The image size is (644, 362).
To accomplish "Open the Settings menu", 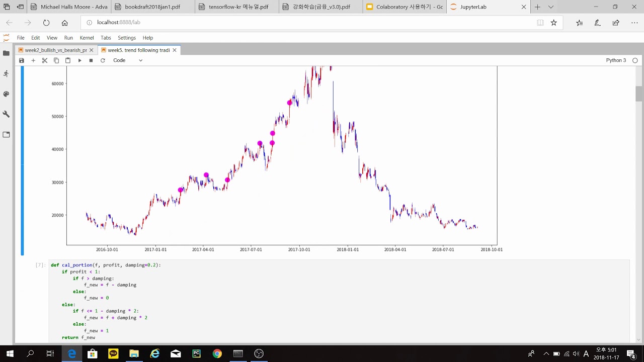I will (x=127, y=38).
